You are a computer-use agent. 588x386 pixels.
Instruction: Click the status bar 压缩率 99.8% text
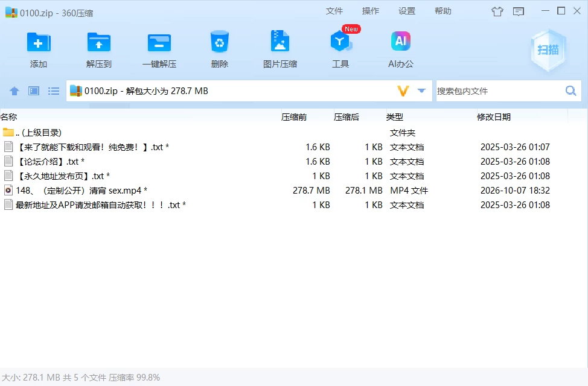click(134, 378)
